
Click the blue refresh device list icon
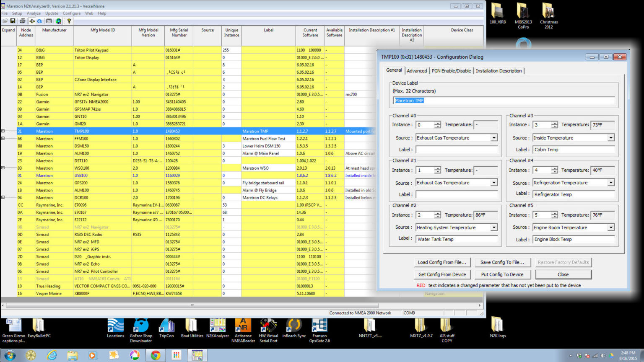(x=39, y=21)
